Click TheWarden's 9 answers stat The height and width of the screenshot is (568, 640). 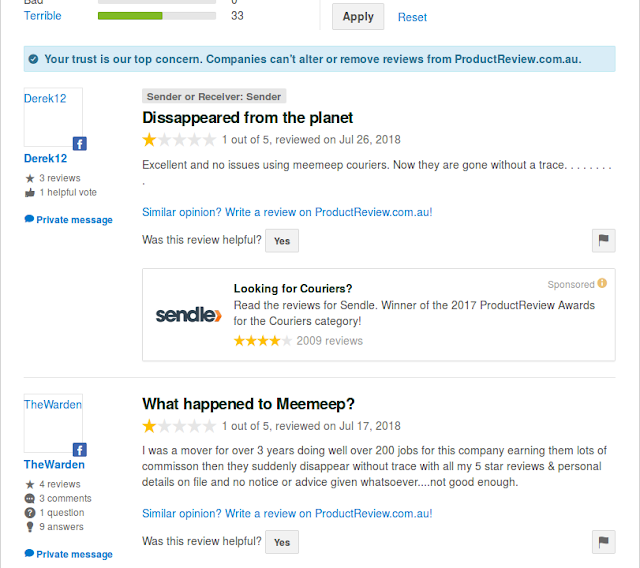point(61,527)
